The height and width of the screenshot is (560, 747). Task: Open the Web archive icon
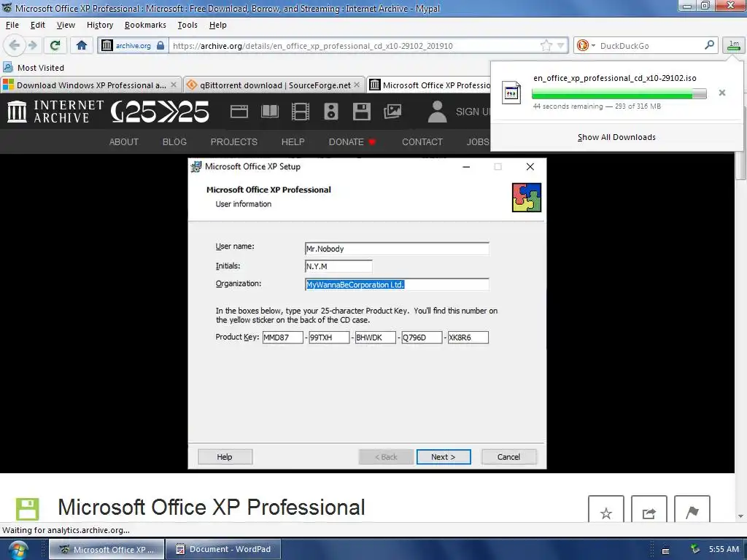239,112
